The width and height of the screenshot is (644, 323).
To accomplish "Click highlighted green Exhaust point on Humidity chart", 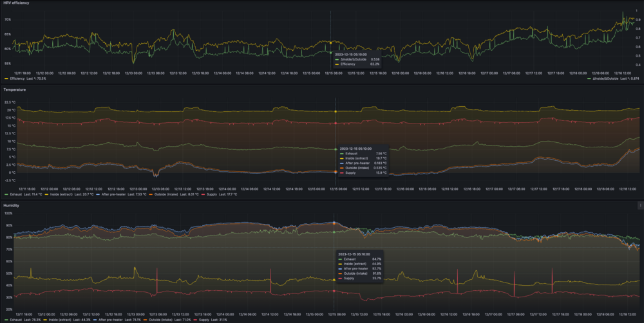I will pos(334,232).
